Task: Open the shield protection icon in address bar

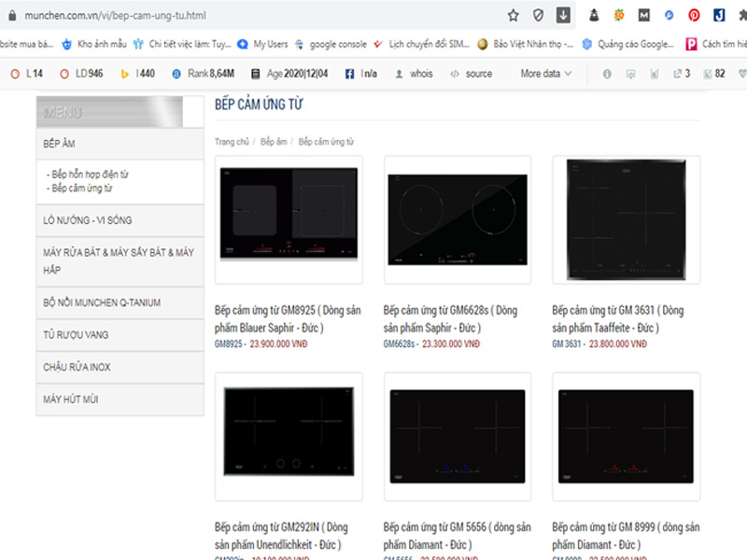Action: (539, 16)
